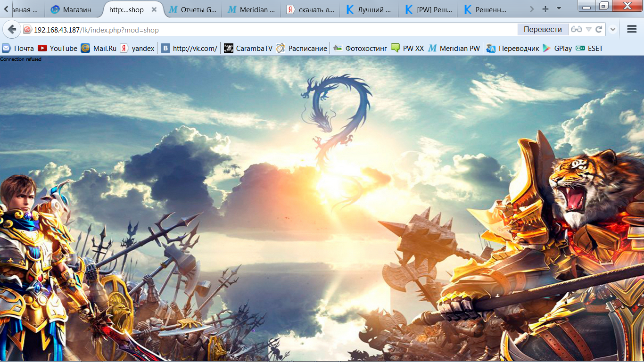
Task: Open the Переводчик bookmark
Action: click(x=513, y=48)
